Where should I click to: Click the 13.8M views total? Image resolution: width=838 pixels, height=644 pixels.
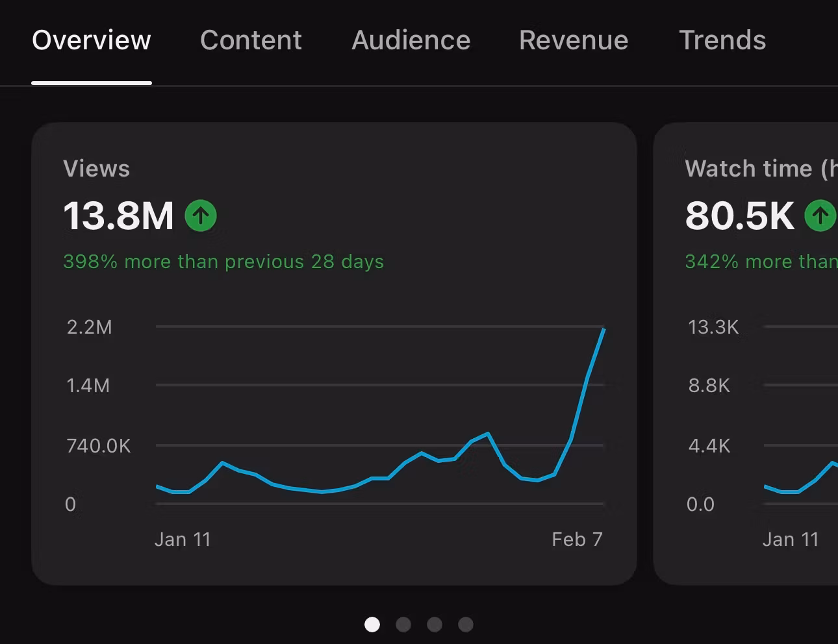pyautogui.click(x=118, y=216)
